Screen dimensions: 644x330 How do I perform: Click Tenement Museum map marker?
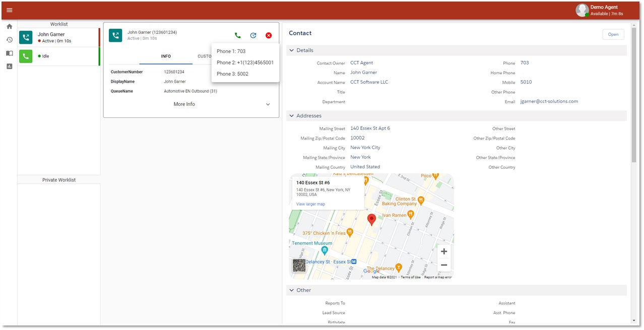point(325,250)
